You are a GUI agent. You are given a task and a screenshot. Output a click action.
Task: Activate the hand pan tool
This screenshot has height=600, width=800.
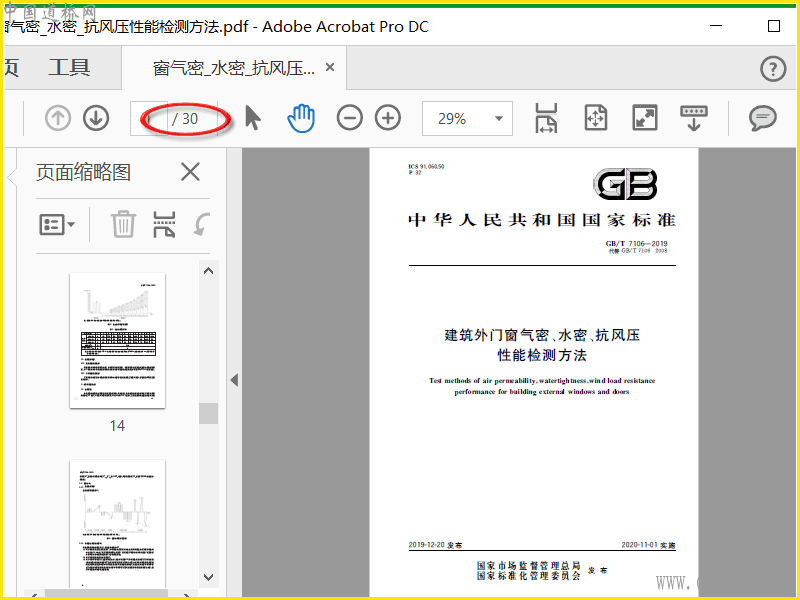click(x=301, y=118)
